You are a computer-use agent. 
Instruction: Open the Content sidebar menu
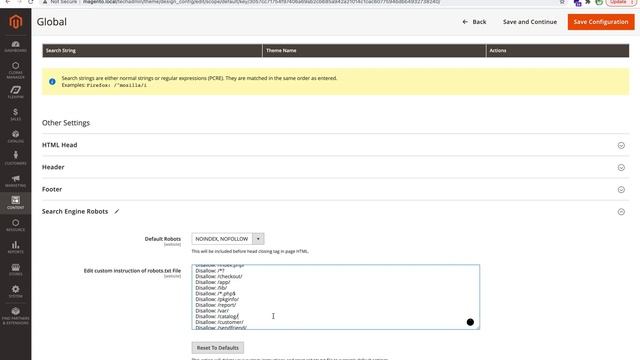[16, 202]
